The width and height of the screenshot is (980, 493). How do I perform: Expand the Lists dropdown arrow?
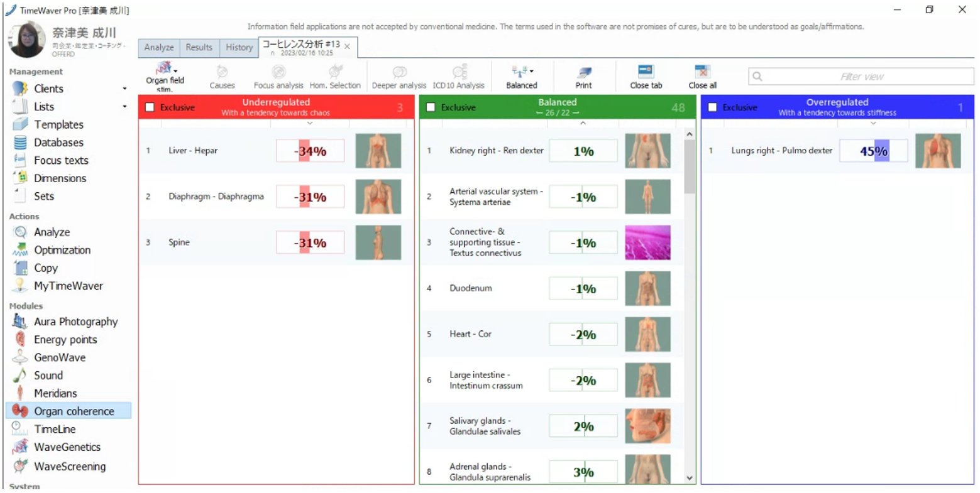click(124, 107)
